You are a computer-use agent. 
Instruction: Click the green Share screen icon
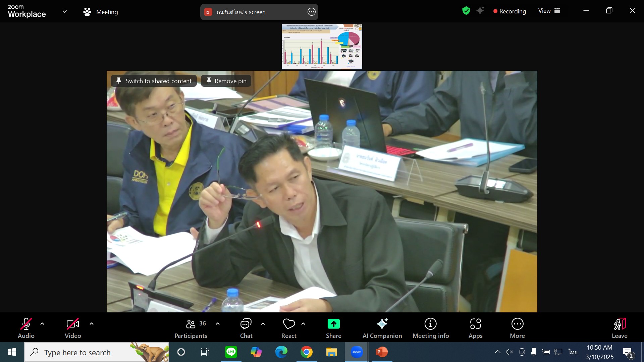tap(333, 324)
